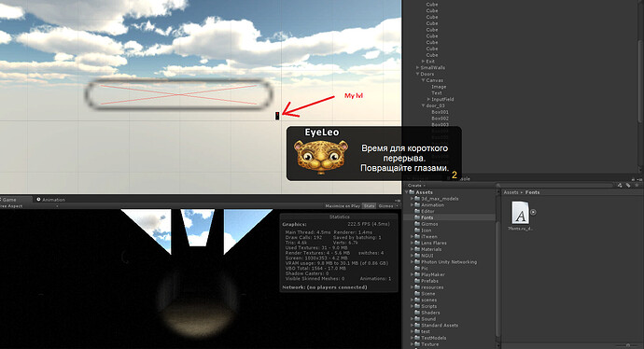Select Box003 in the Hierarchy
Image resolution: width=644 pixels, height=349 pixels.
coord(440,124)
